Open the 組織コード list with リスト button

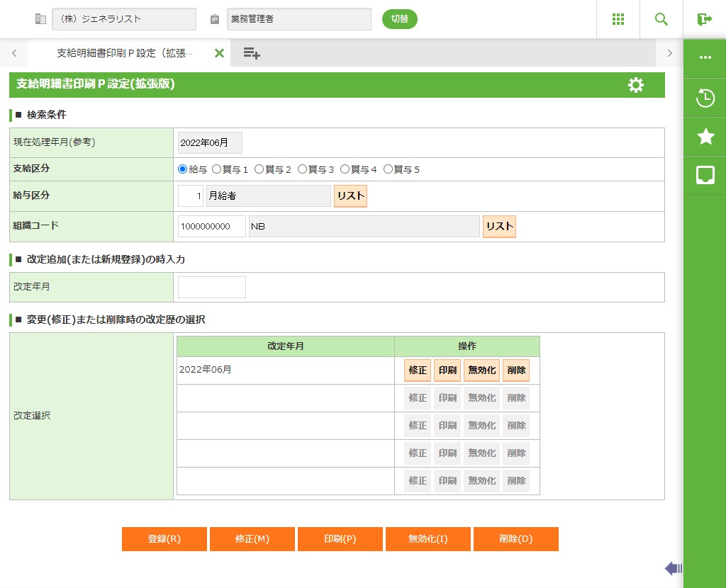click(x=499, y=227)
